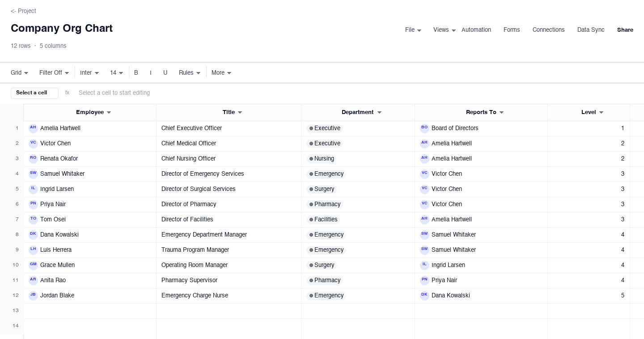Image resolution: width=644 pixels, height=339 pixels.
Task: Open the font size 14 dropdown
Action: click(117, 72)
